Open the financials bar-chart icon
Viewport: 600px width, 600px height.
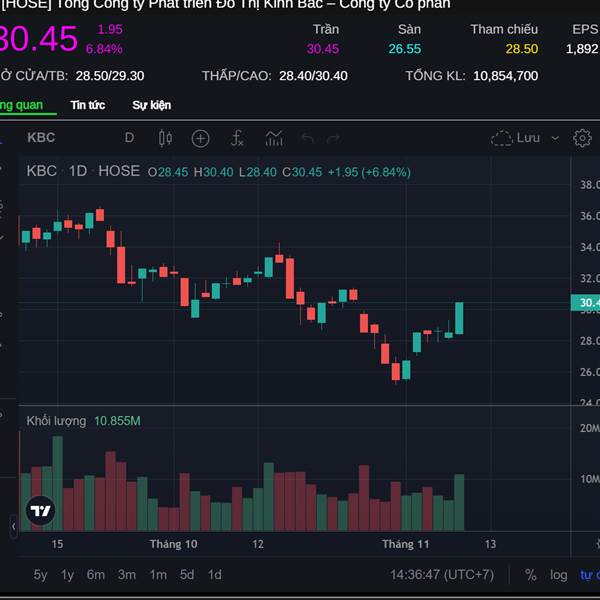[274, 138]
